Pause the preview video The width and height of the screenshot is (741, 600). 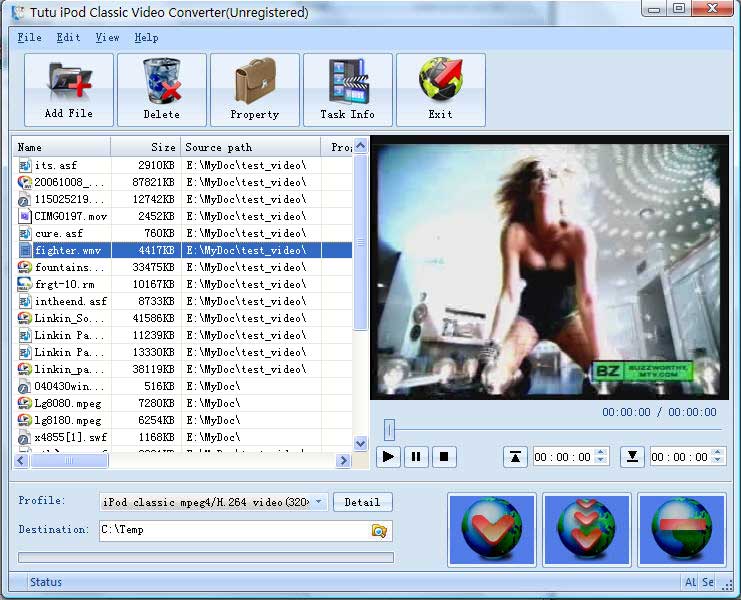416,457
